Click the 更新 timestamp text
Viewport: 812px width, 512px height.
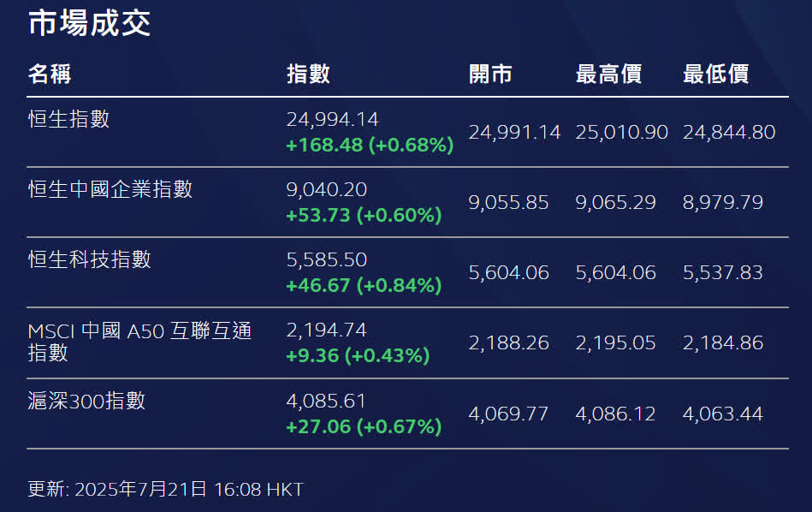coord(166,489)
